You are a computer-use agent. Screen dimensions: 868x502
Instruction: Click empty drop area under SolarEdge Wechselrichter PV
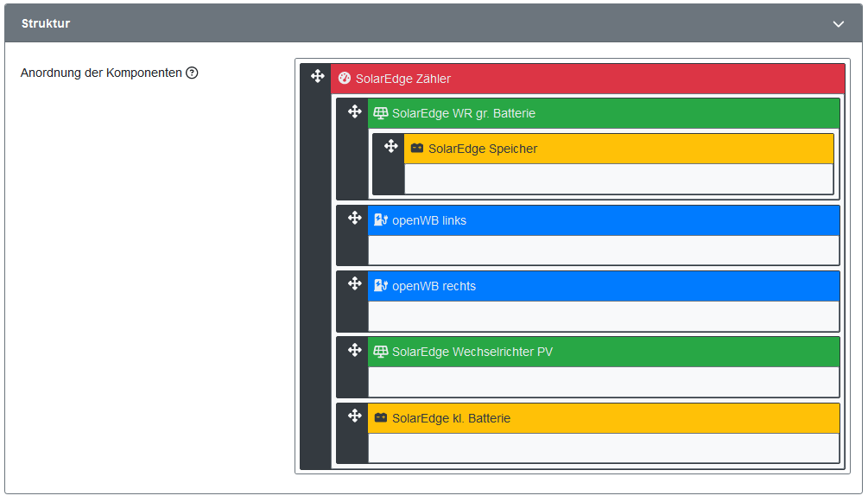point(604,382)
